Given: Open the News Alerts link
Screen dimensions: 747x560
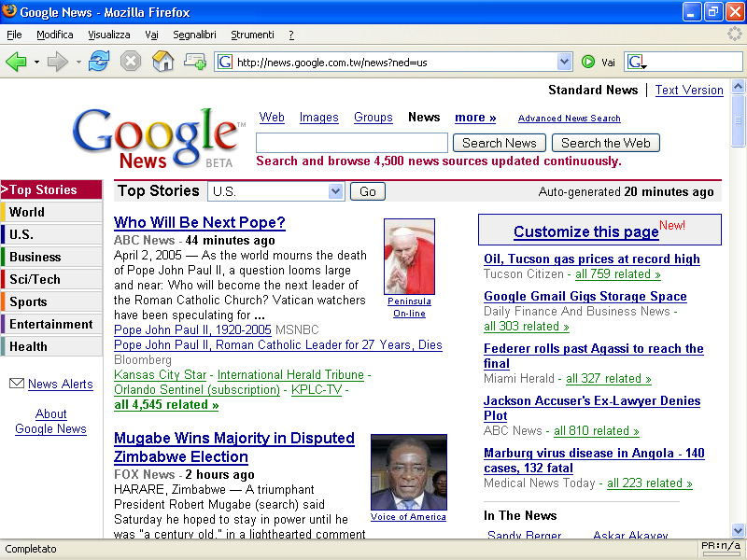Looking at the screenshot, I should [x=61, y=384].
